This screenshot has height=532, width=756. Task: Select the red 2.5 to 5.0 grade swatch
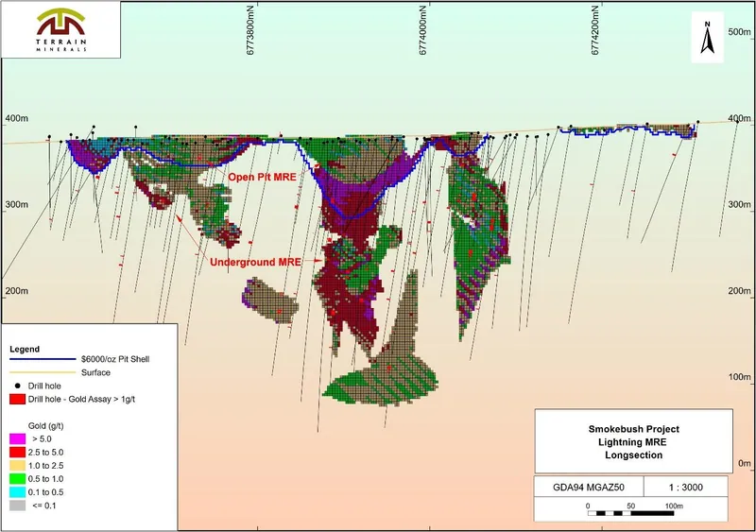click(17, 453)
